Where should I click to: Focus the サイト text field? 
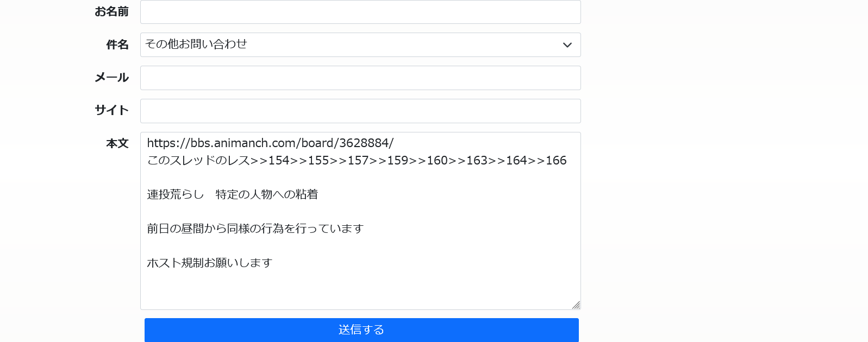point(360,111)
